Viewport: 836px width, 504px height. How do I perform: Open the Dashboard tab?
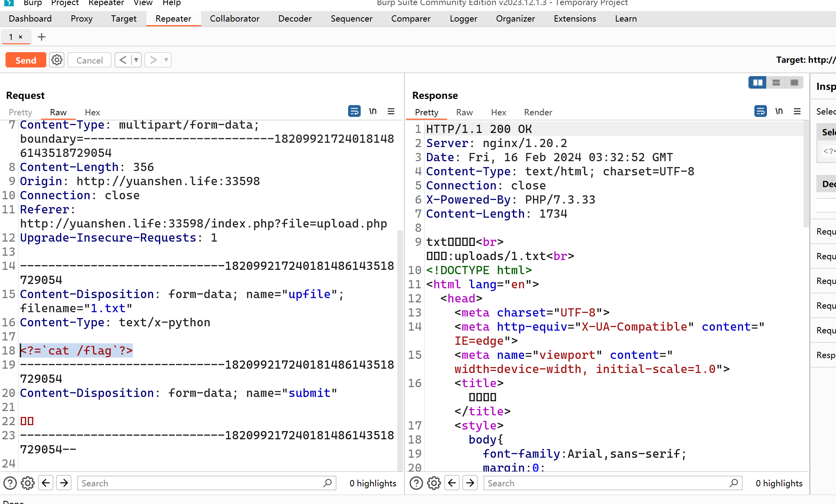coord(30,18)
